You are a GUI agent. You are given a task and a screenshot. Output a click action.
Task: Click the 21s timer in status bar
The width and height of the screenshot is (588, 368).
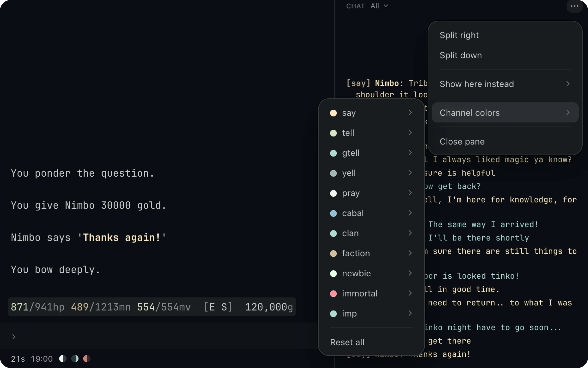coord(18,359)
